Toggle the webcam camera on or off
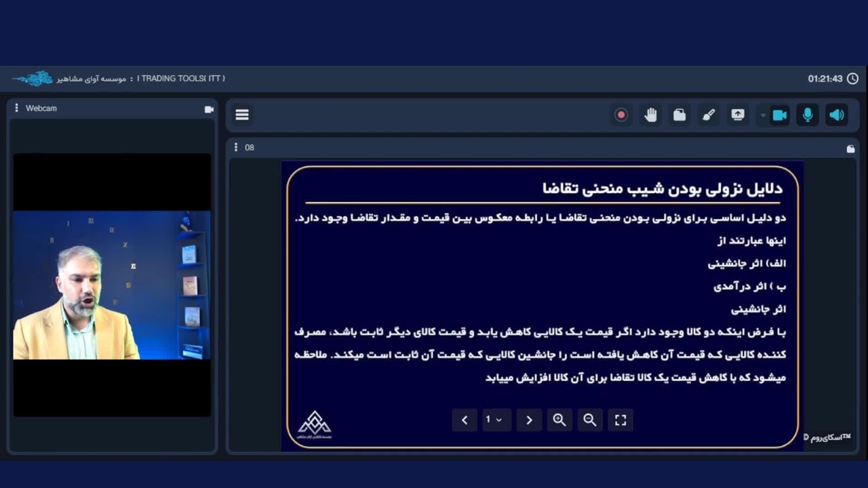This screenshot has width=868, height=488. pos(780,115)
